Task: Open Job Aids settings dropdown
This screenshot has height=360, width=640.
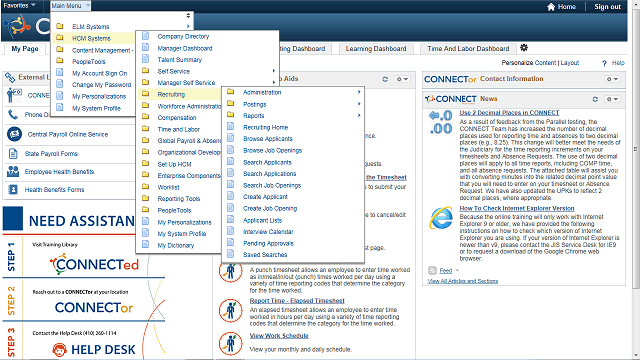Action: tap(402, 79)
